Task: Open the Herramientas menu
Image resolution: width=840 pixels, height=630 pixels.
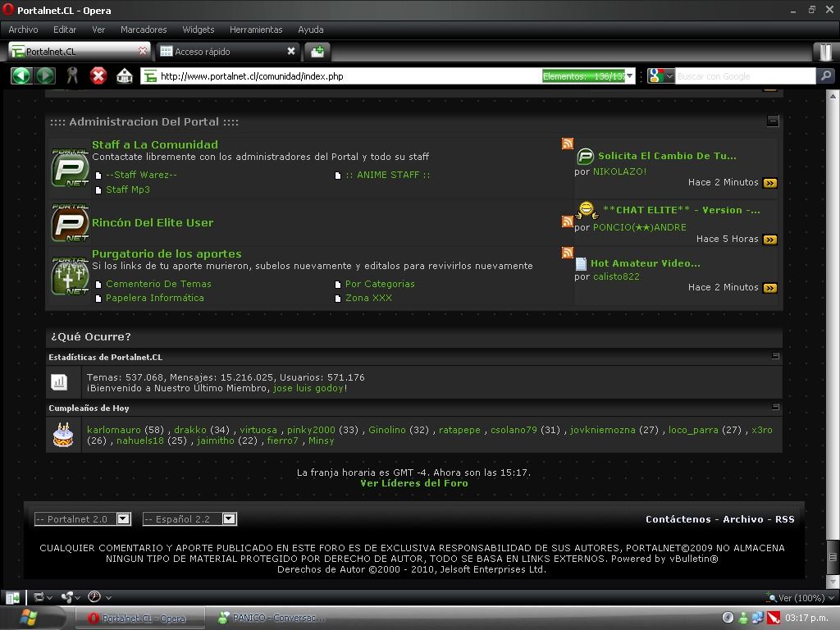Action: (256, 30)
